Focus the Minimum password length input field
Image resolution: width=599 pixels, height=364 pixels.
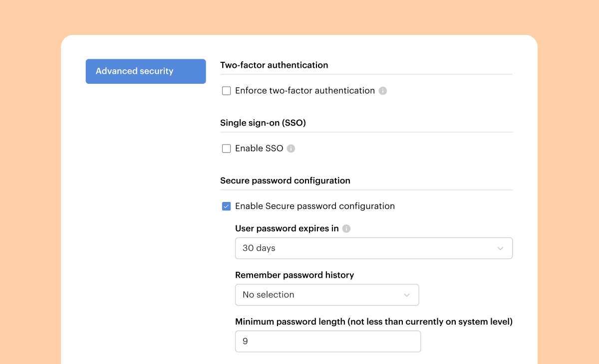pyautogui.click(x=327, y=342)
